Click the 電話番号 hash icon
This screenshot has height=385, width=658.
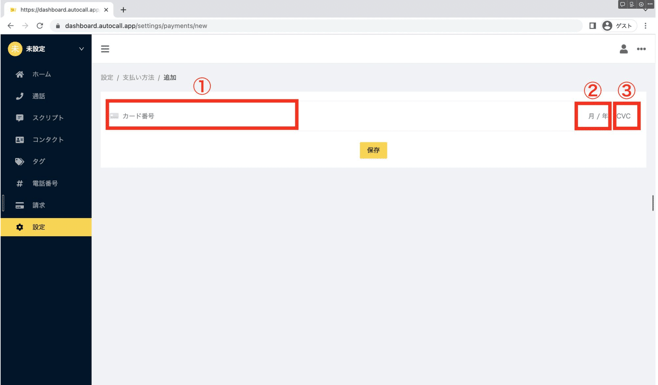pos(19,183)
